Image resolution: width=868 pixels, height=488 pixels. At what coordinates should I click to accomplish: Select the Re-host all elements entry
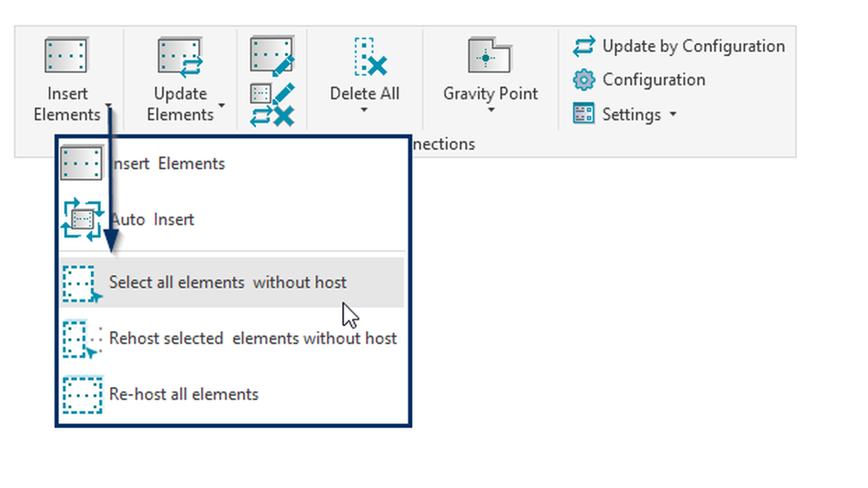tap(184, 394)
